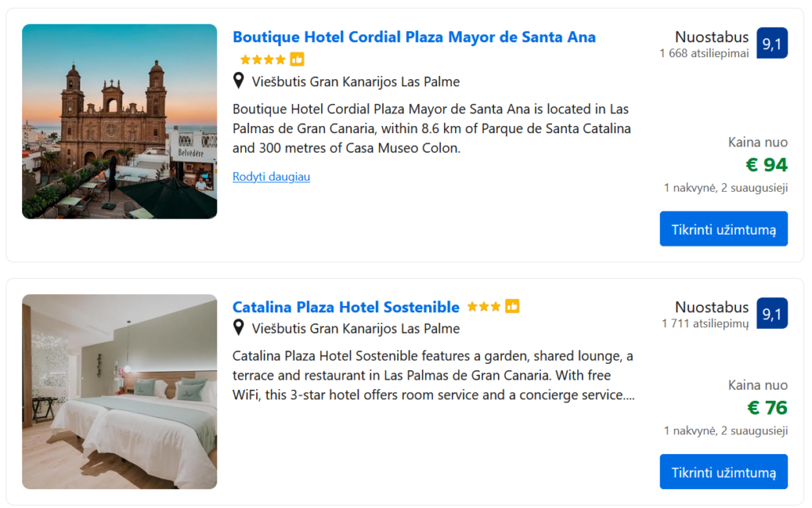The width and height of the screenshot is (812, 508).
Task: Click 9,1 score badge for Catalina Plaza Hotel
Action: point(772,314)
